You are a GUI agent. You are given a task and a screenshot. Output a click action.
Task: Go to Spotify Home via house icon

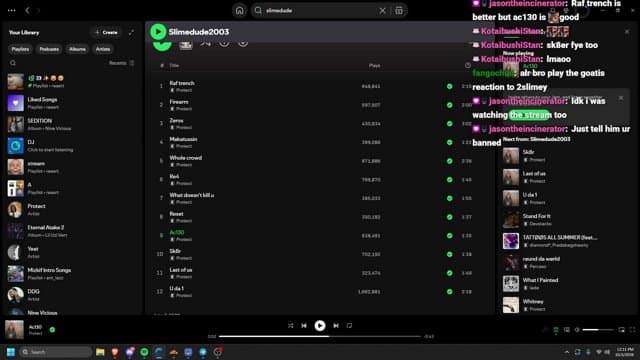(x=240, y=11)
